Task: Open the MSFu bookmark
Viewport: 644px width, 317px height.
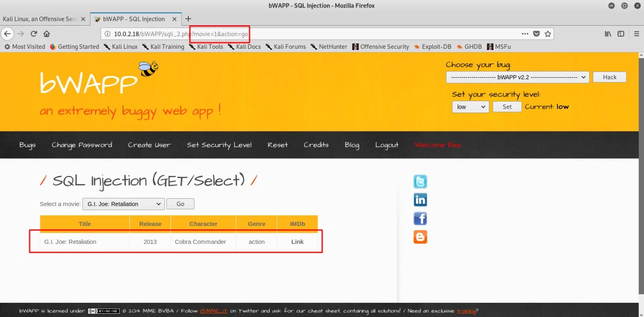Action: click(499, 47)
